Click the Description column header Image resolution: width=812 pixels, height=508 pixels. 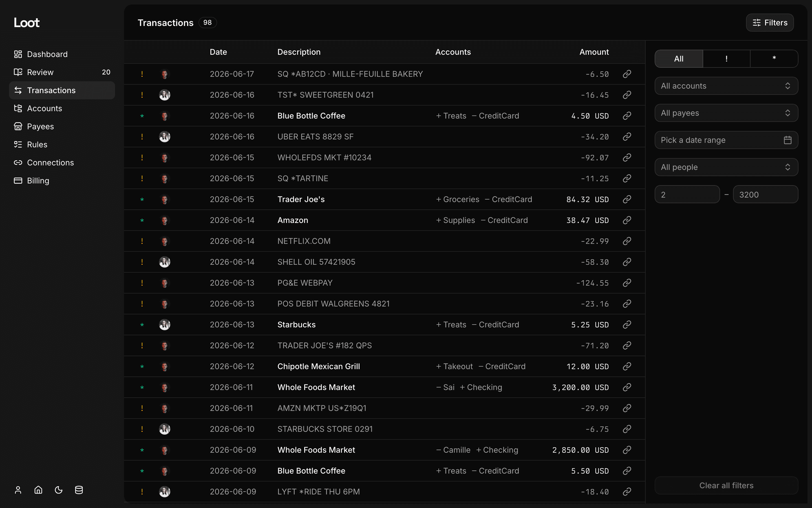299,52
